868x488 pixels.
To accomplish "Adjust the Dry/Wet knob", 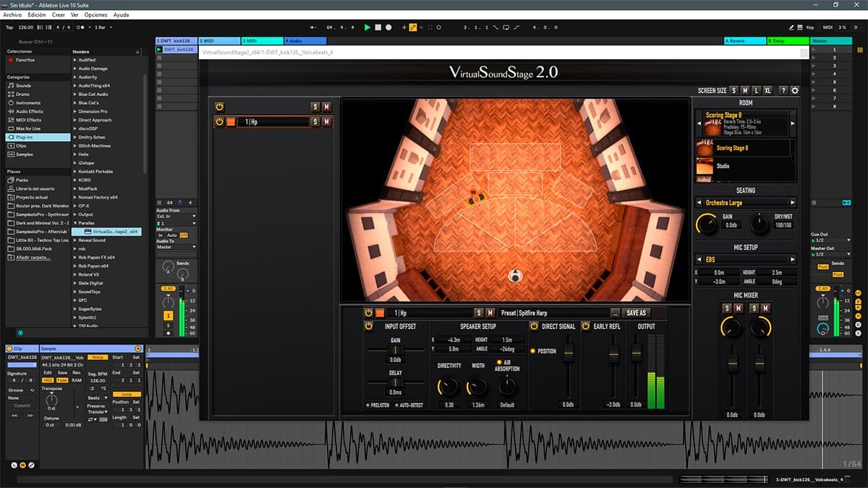I will coord(760,224).
